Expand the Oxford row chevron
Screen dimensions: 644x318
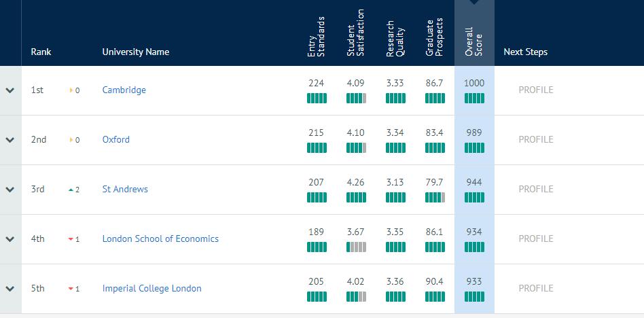[x=10, y=140]
